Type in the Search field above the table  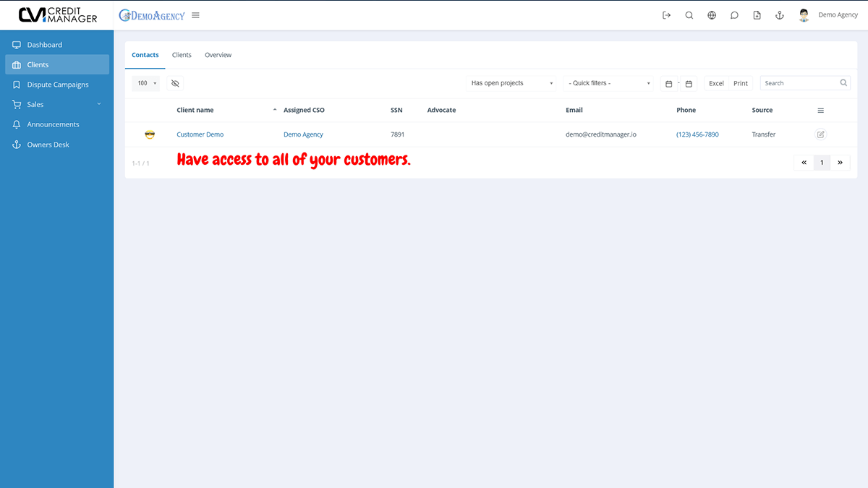(799, 82)
